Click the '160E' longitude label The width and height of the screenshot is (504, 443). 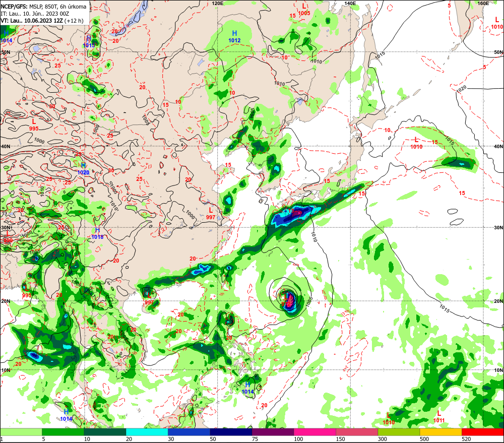click(x=483, y=3)
